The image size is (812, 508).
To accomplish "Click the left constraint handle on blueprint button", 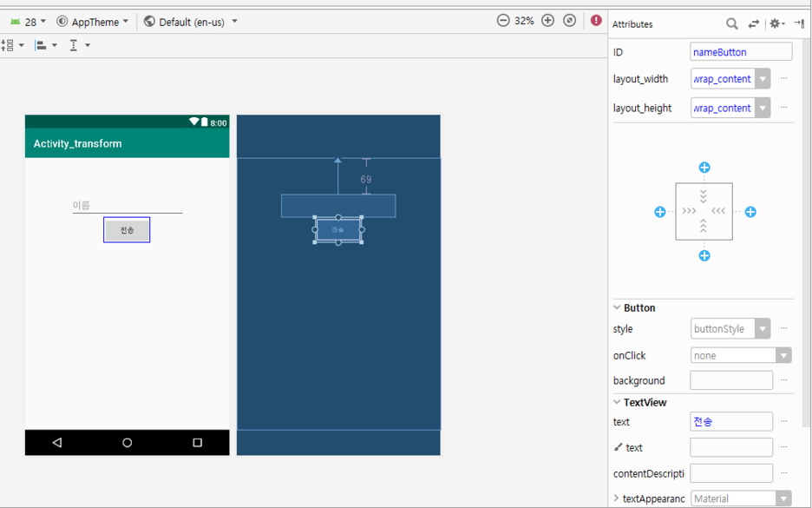I will coord(315,229).
